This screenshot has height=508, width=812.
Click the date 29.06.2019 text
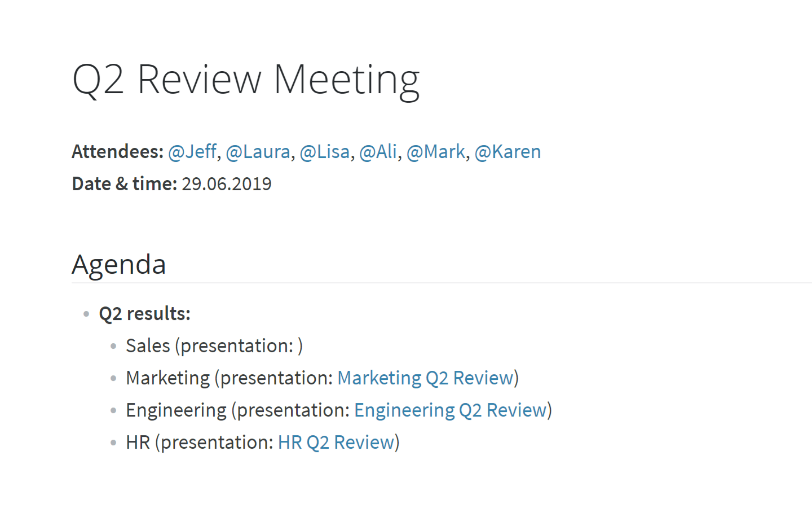click(227, 184)
